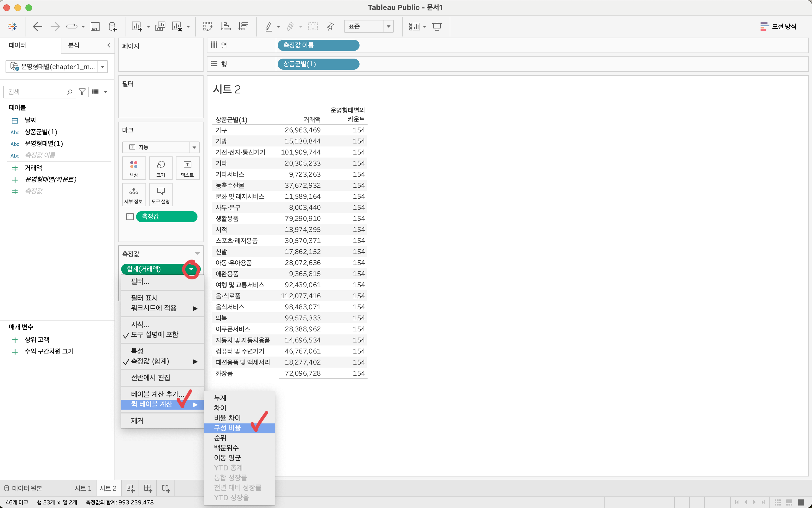Choose 제거 in the context menu
Screen dimensions: 812x508
(137, 421)
